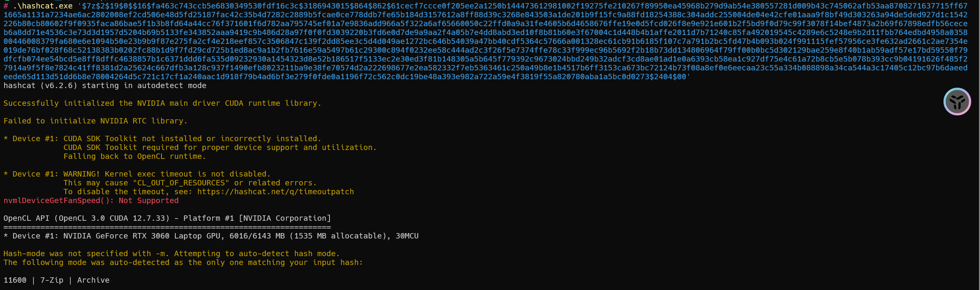Click the CL_OUT_OF_RESOURCES quoted text

(x=181, y=183)
